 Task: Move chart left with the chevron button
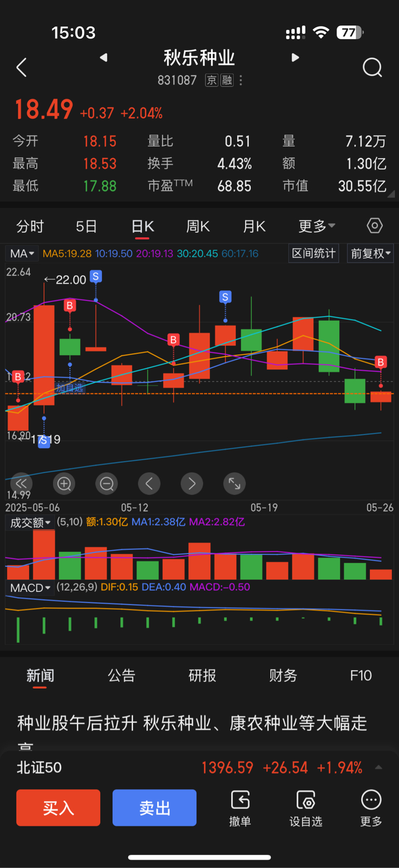[149, 484]
